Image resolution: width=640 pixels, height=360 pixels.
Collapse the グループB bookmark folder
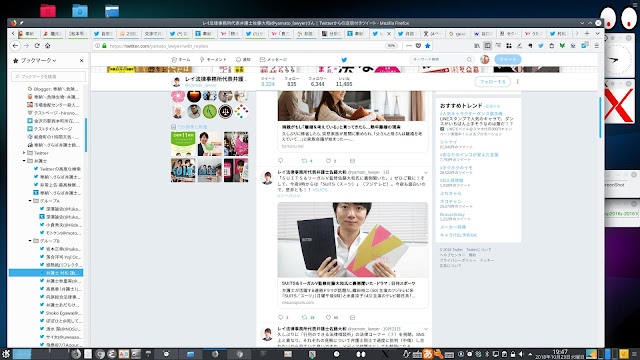(30, 241)
